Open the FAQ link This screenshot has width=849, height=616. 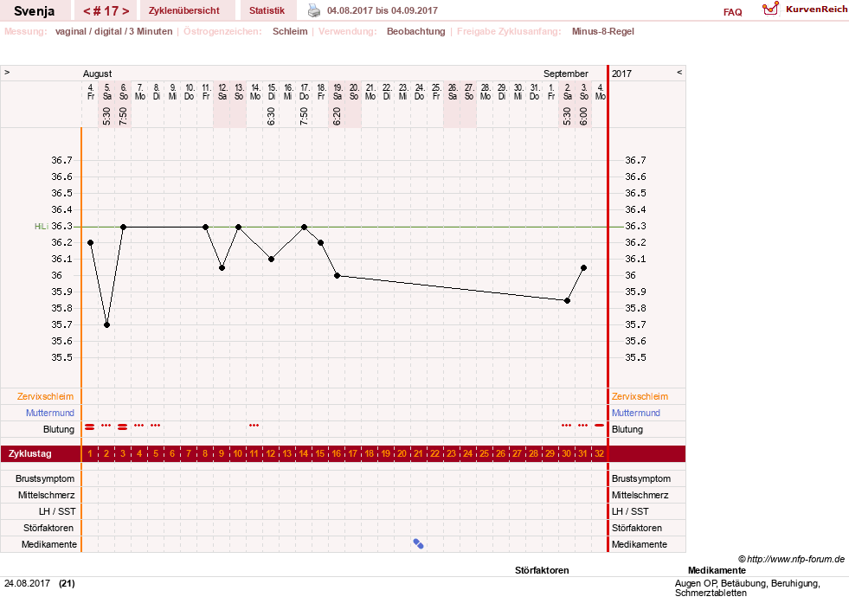(732, 12)
